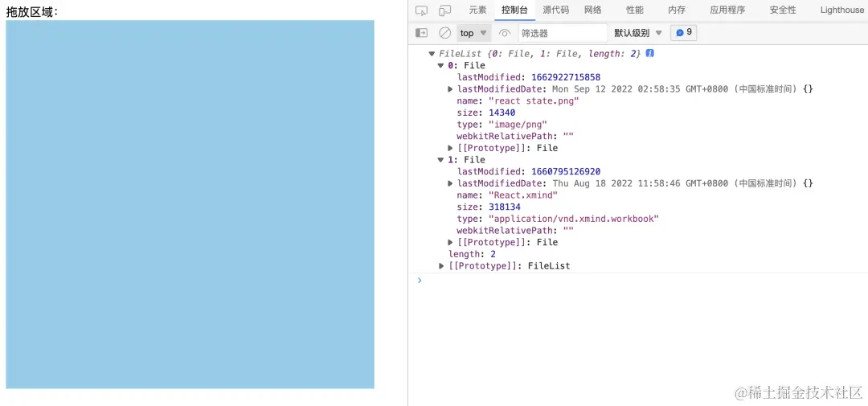Click the blue drop zone area

(190, 204)
